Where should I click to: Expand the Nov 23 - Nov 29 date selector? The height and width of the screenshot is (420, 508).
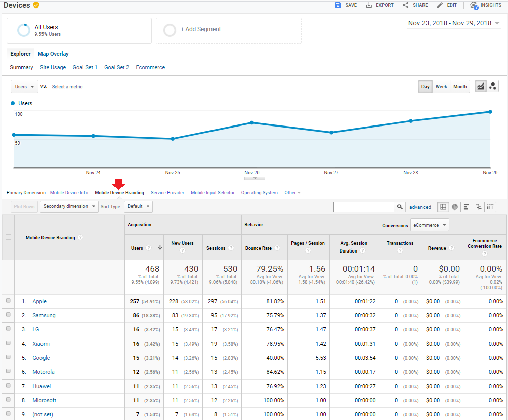point(453,23)
